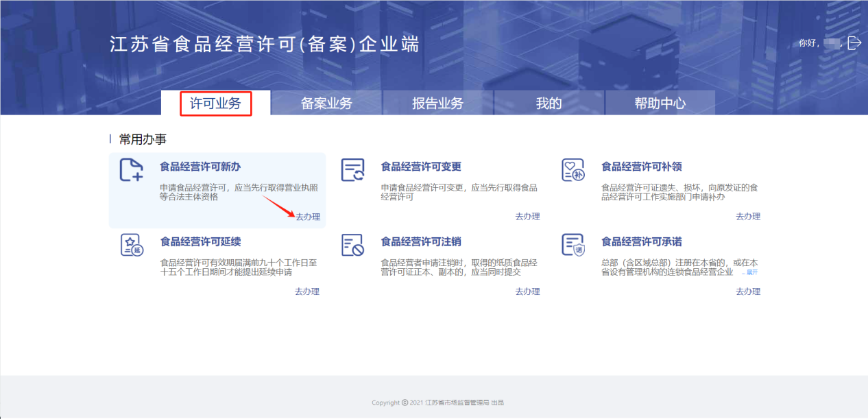The width and height of the screenshot is (868, 419).
Task: Click 去办理 under 食品经营许可补领
Action: pos(748,217)
